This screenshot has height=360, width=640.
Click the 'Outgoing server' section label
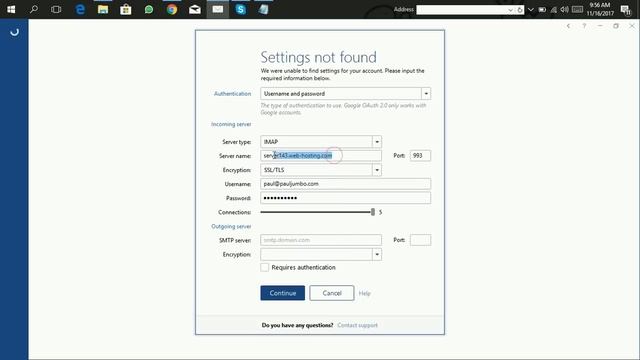(x=231, y=226)
